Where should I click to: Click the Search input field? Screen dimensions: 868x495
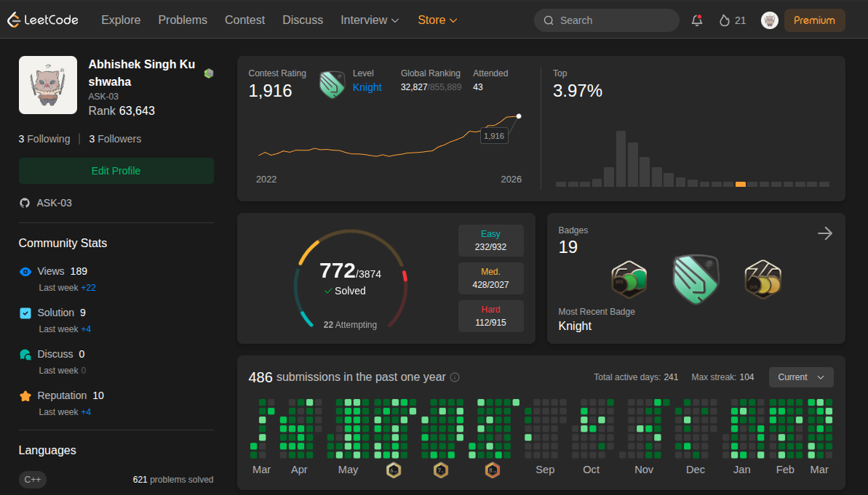pyautogui.click(x=606, y=20)
